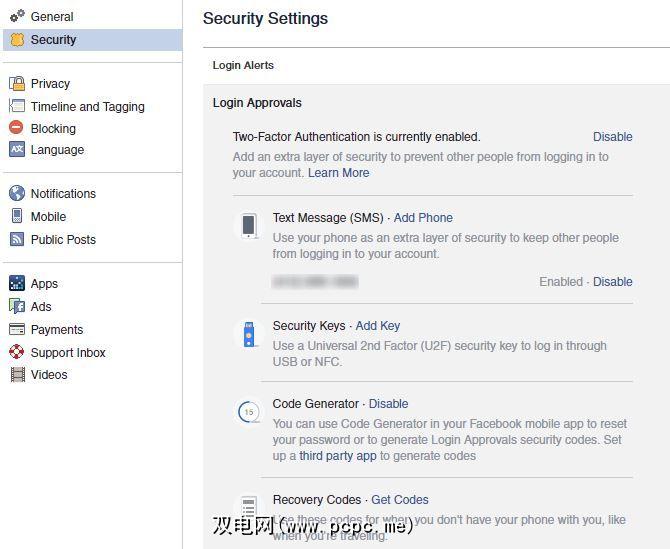Collapse the Login Approvals section

(257, 103)
